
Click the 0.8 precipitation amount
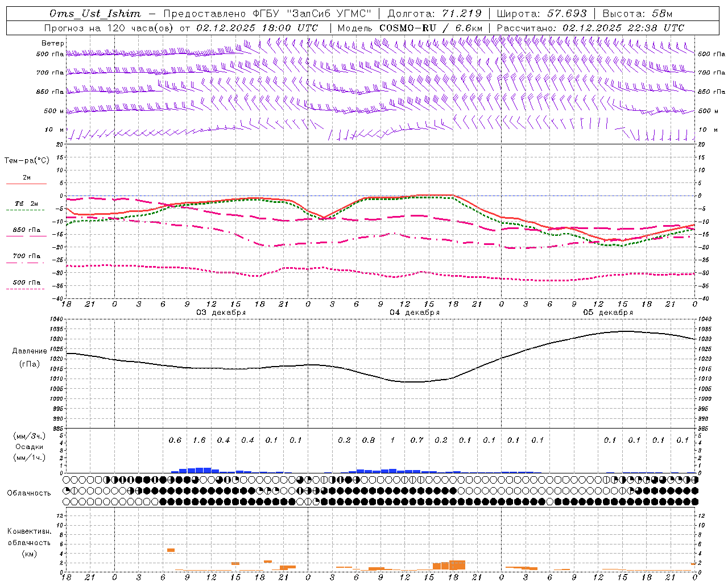click(369, 440)
